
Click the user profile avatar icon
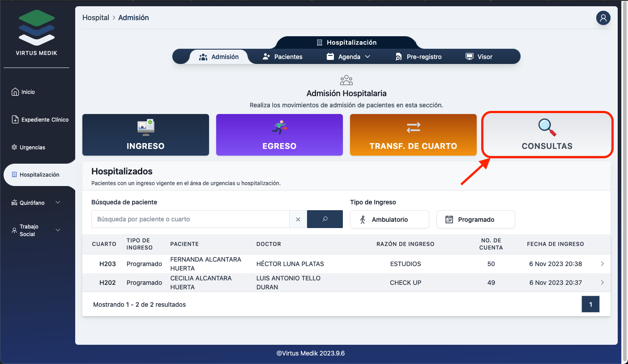(x=603, y=18)
